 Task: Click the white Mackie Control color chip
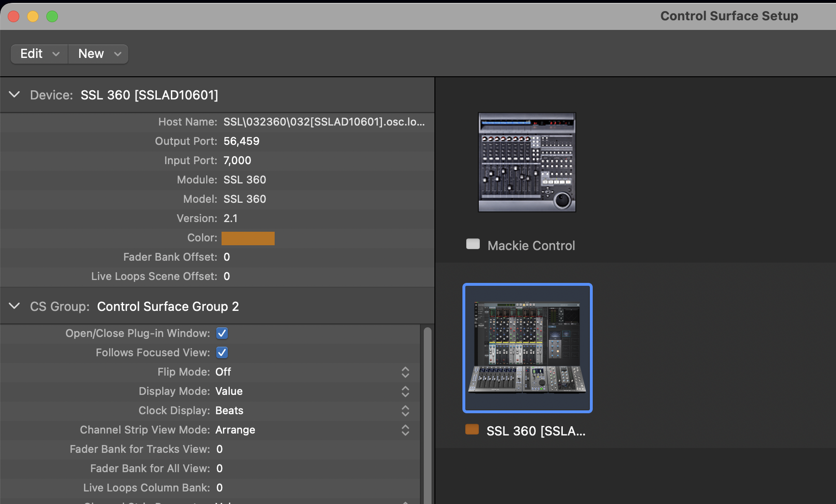tap(473, 244)
